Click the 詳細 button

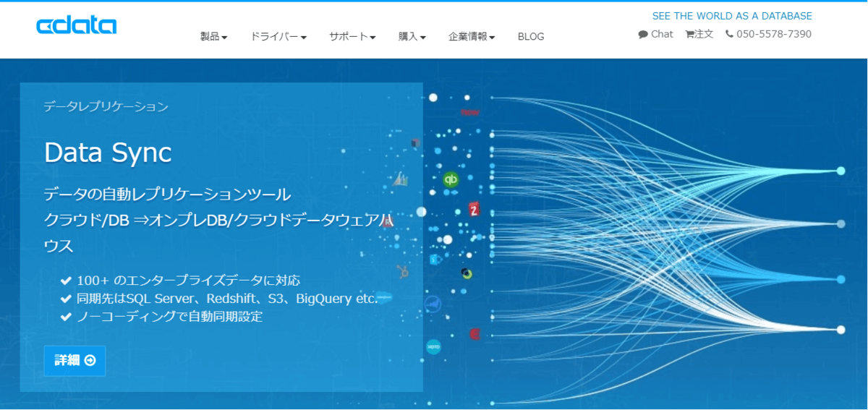tap(75, 361)
